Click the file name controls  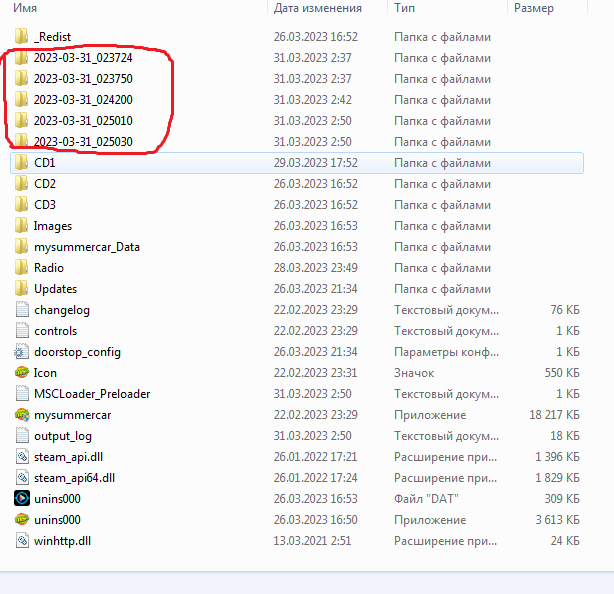[56, 331]
